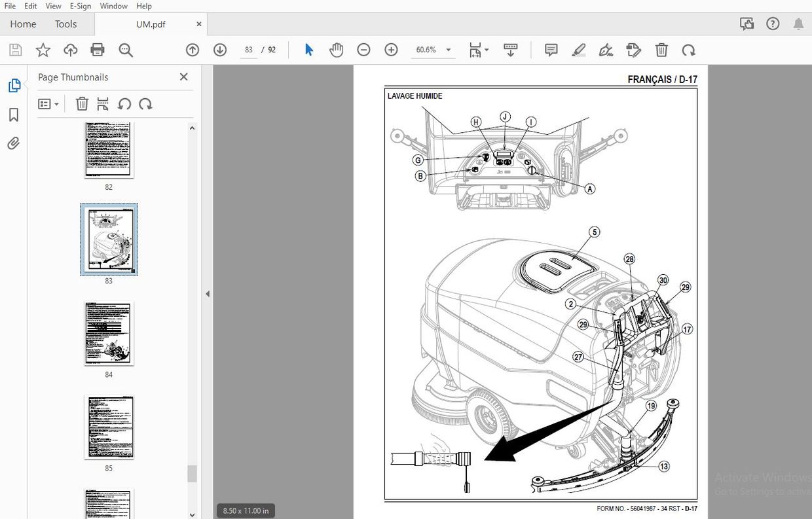The height and width of the screenshot is (519, 812).
Task: Print the document
Action: click(x=97, y=50)
